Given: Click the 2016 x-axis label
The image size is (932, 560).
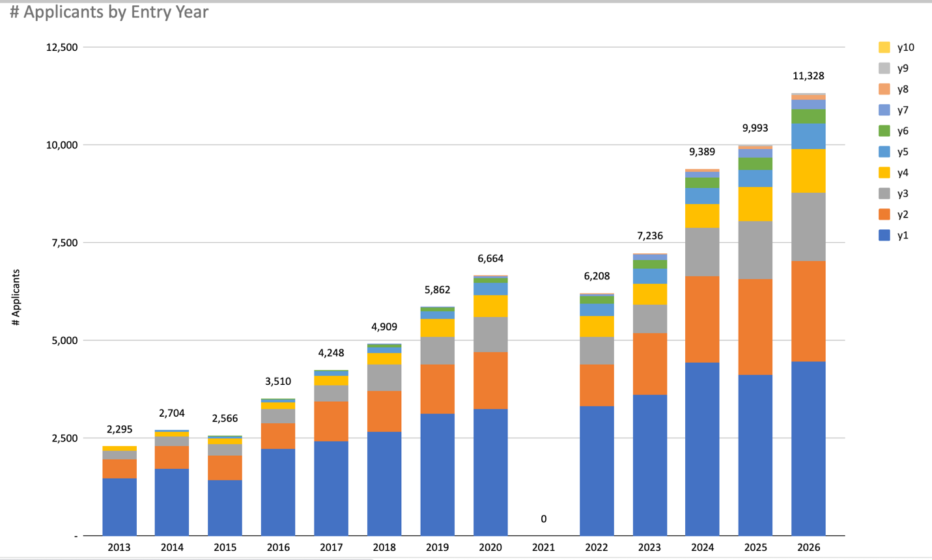Looking at the screenshot, I should point(278,548).
